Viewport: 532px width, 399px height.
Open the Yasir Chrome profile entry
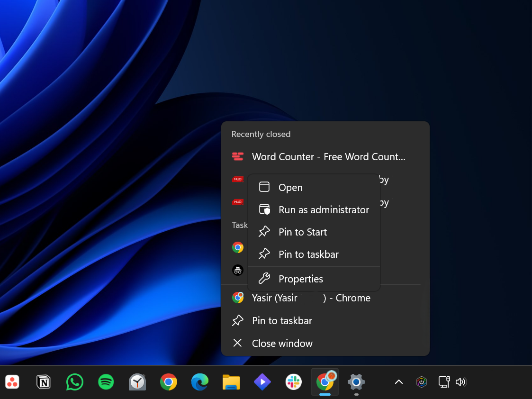click(311, 298)
